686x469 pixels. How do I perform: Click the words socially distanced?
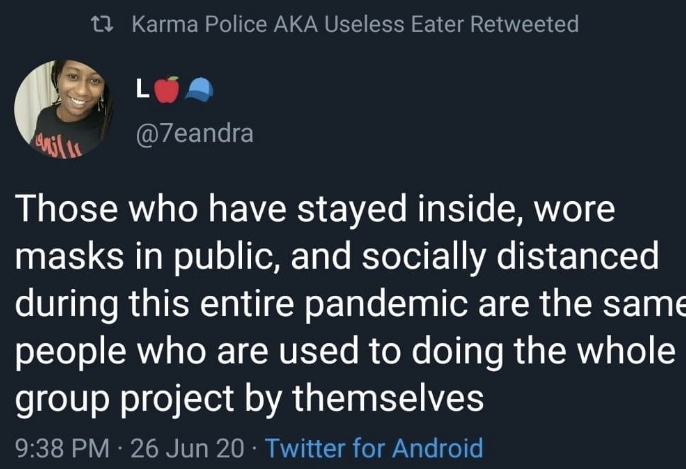(508, 257)
